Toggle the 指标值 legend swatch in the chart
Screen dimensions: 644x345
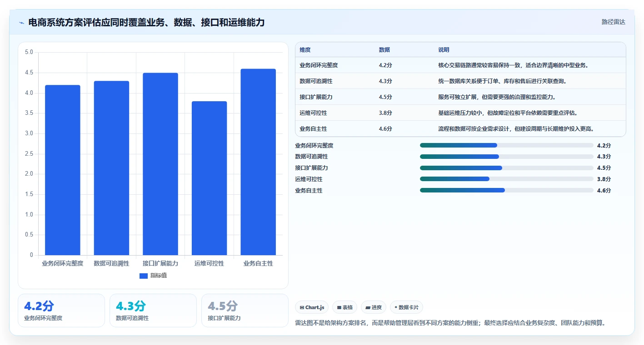point(144,276)
